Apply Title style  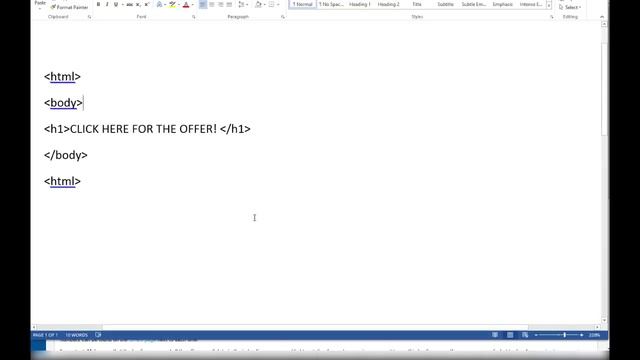(417, 4)
